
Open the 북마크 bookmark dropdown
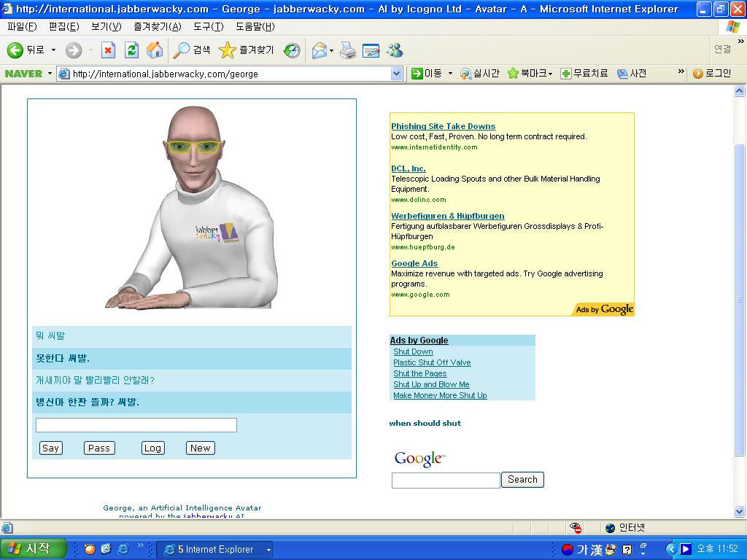pos(530,74)
